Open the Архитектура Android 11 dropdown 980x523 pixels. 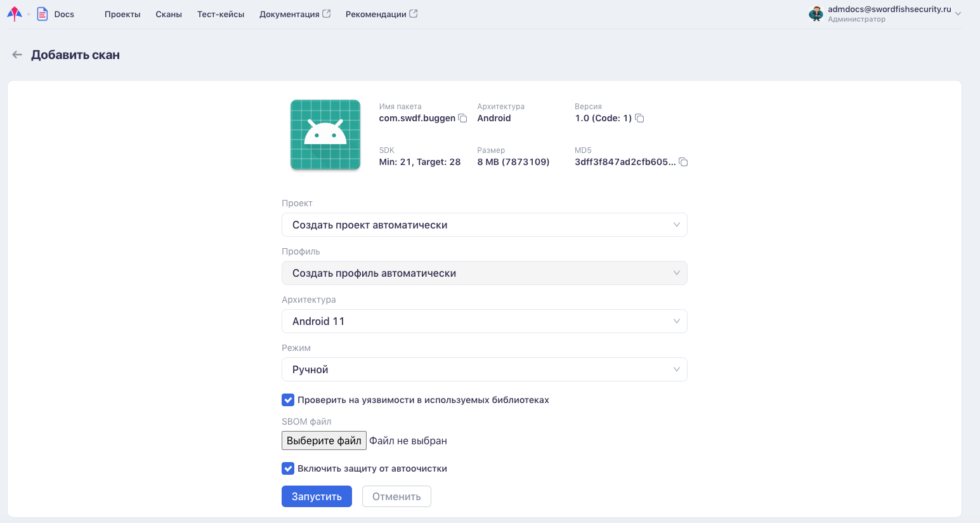[484, 321]
